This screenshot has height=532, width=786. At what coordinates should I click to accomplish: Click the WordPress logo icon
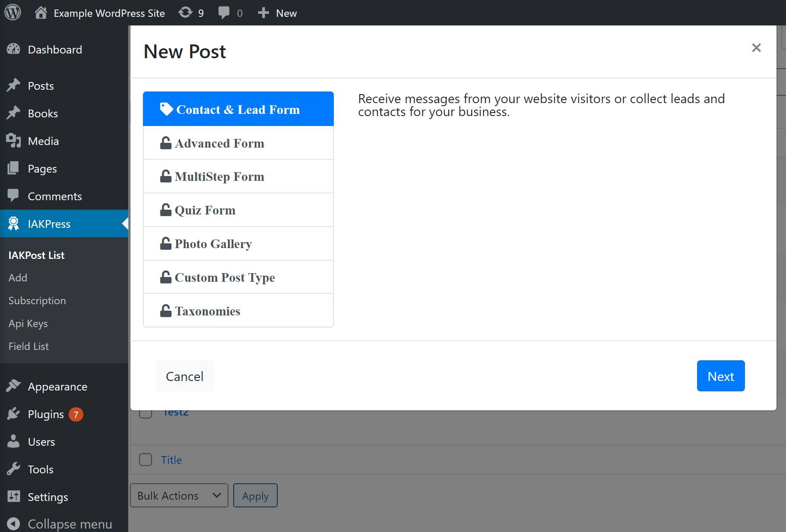coord(13,13)
